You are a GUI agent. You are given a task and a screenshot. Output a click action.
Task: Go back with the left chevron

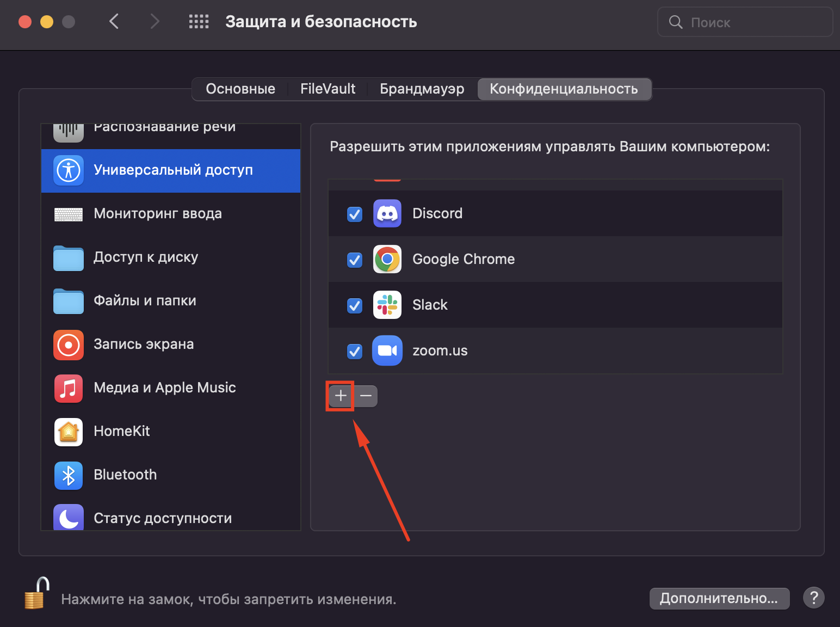pyautogui.click(x=114, y=22)
